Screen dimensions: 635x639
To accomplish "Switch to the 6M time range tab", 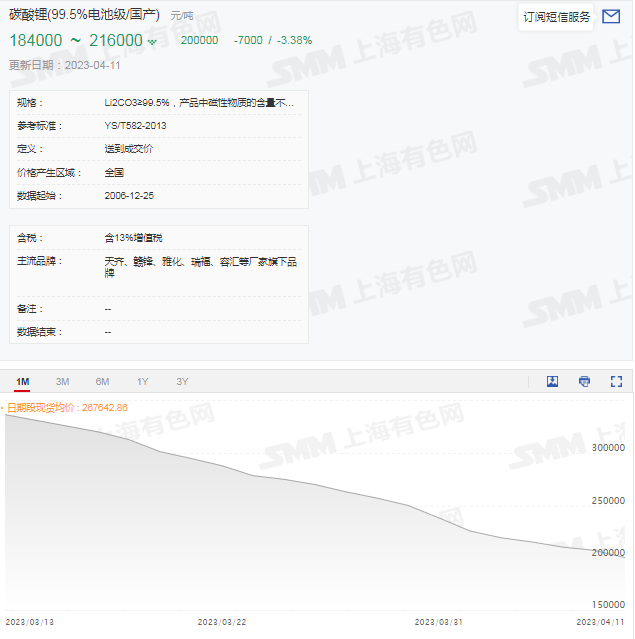I will tap(102, 381).
